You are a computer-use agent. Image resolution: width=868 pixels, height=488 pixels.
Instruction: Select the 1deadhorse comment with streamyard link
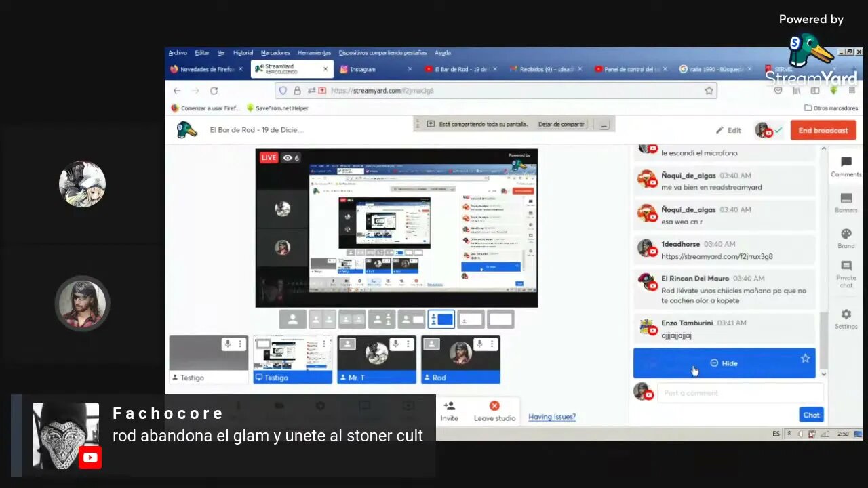[x=724, y=250]
